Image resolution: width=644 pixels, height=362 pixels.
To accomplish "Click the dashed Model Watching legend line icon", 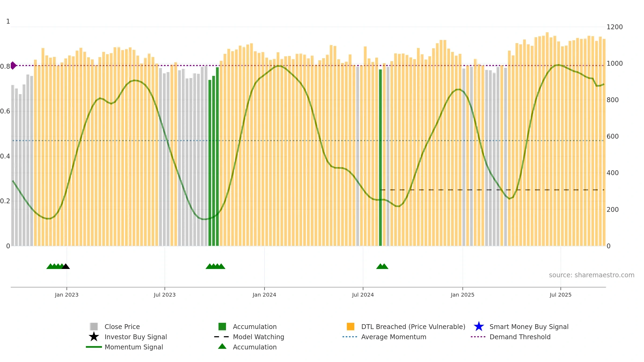I will (x=221, y=337).
